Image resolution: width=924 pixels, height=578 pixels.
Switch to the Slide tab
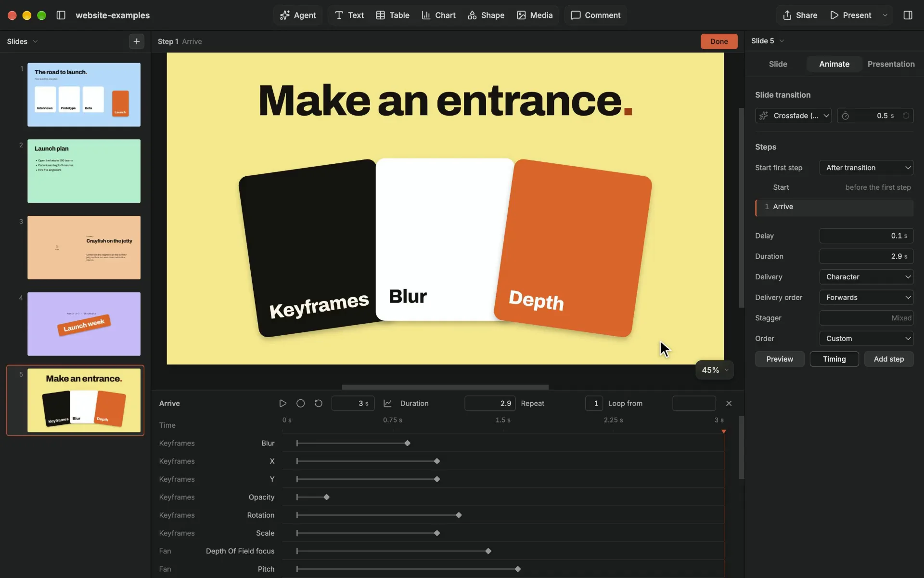point(778,64)
